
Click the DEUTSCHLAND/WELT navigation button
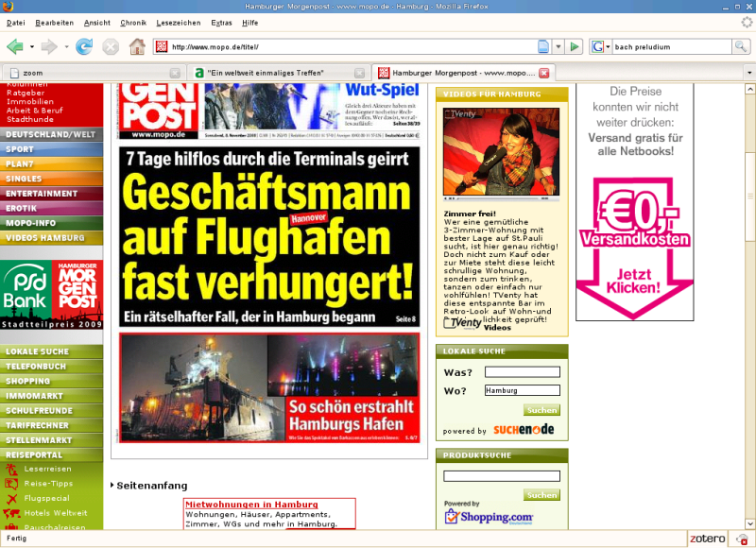(x=51, y=134)
